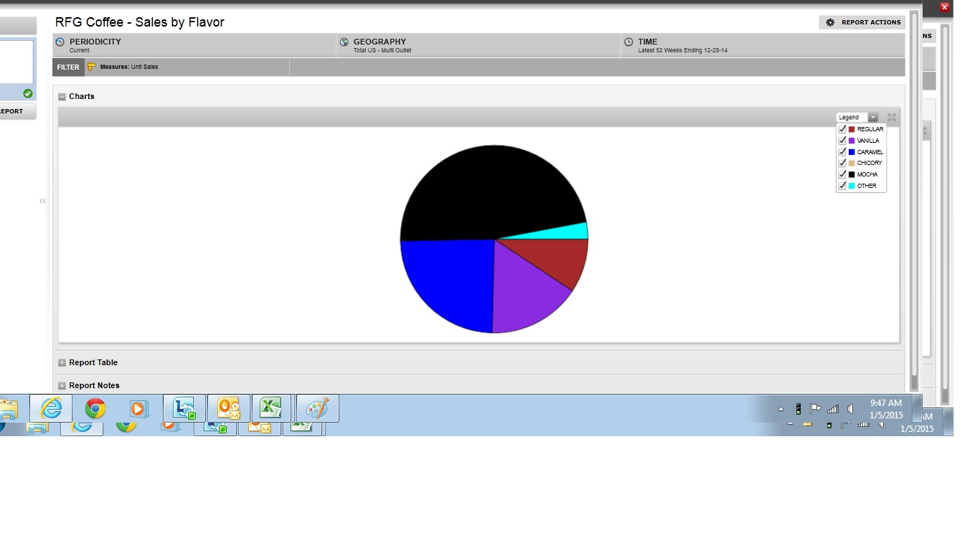Click the FILTER tab label
Screen dimensions: 980x551
(68, 67)
